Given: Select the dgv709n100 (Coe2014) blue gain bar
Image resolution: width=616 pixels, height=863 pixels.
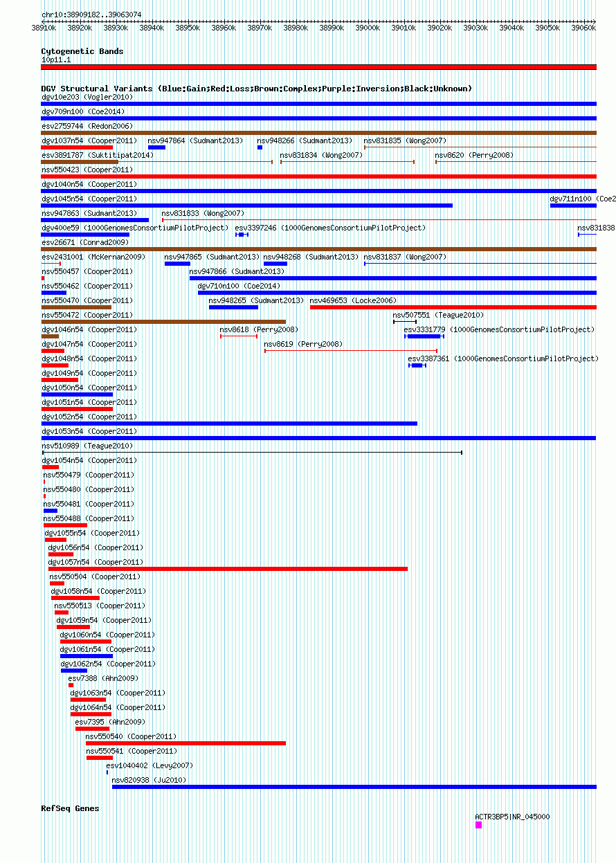Looking at the screenshot, I should 319,118.
